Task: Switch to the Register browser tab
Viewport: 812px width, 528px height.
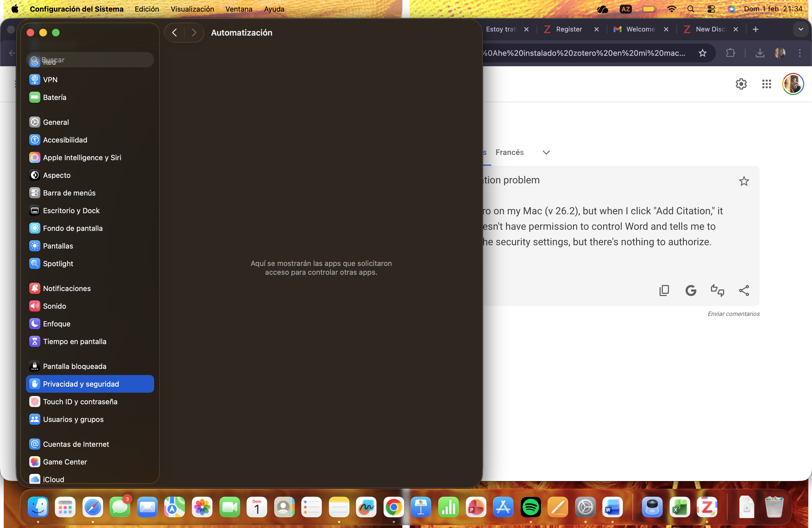Action: coord(568,29)
